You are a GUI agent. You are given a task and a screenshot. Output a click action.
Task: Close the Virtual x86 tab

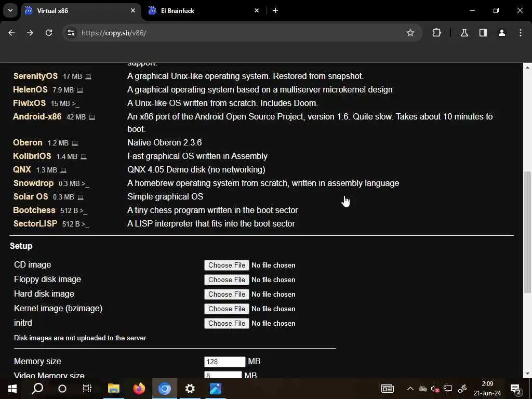click(133, 10)
